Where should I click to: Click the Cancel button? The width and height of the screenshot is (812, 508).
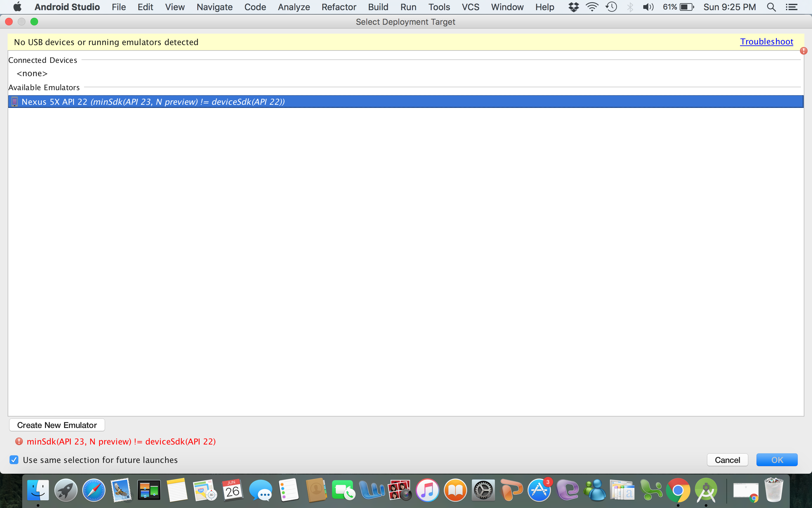[727, 460]
